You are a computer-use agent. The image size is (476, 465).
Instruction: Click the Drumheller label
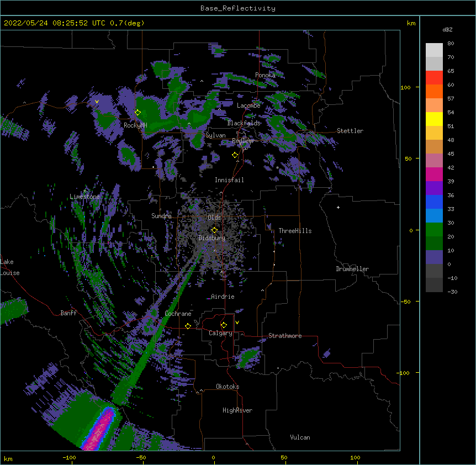tap(352, 269)
